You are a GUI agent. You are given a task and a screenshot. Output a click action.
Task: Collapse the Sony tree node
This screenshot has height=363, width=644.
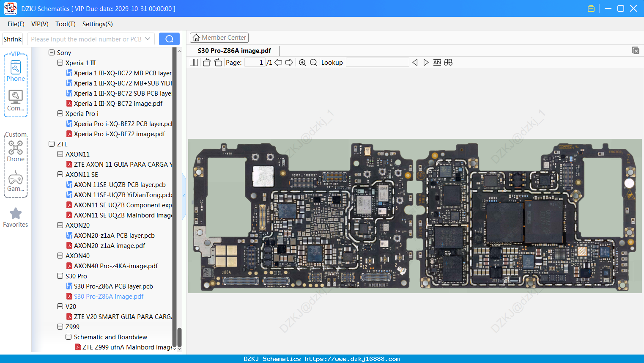pos(52,52)
